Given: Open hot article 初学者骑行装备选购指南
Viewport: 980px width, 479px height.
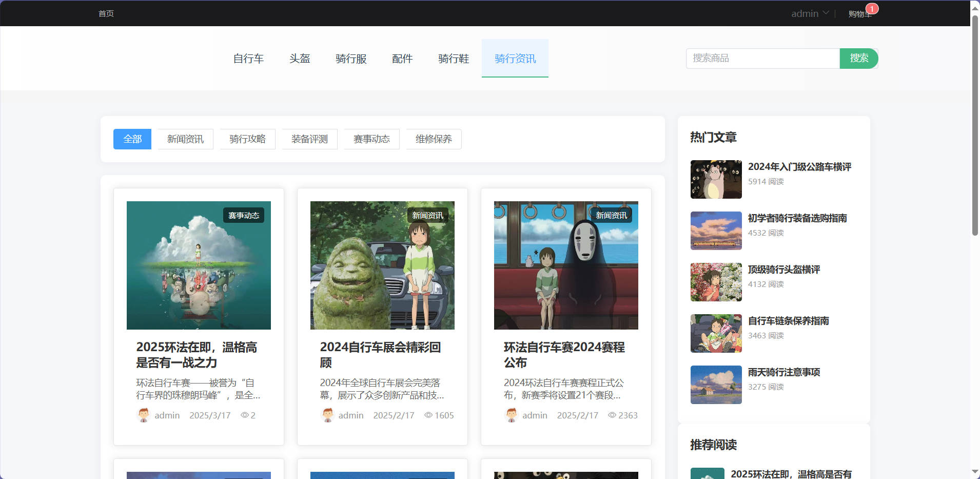Looking at the screenshot, I should click(797, 218).
